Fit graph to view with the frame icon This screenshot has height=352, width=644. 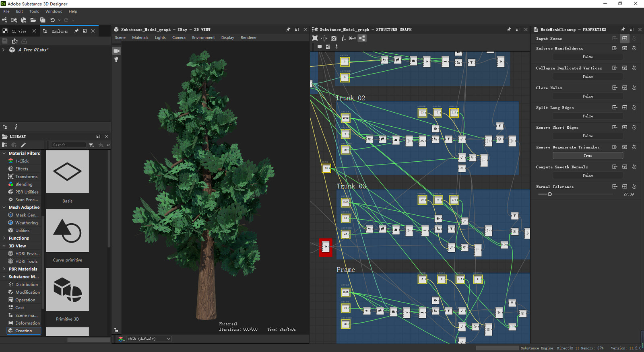pos(315,38)
